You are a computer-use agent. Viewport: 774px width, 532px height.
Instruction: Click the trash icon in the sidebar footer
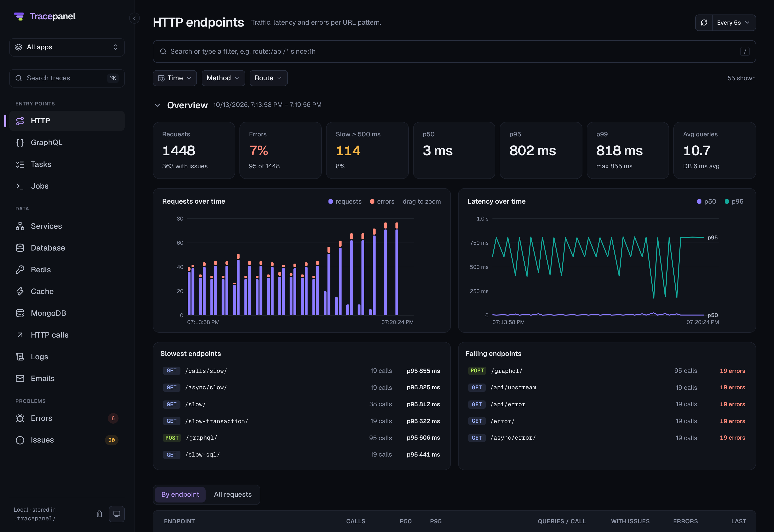pyautogui.click(x=99, y=514)
